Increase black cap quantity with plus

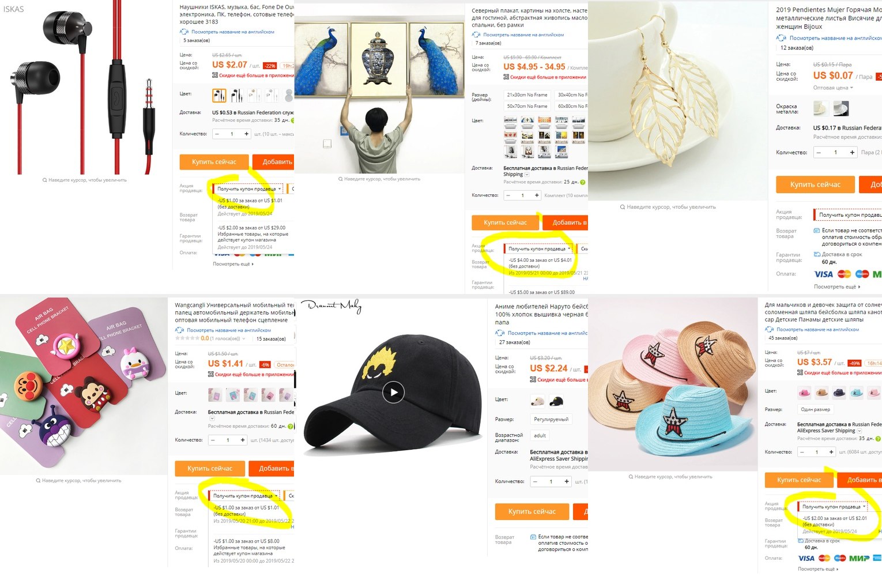pyautogui.click(x=567, y=481)
